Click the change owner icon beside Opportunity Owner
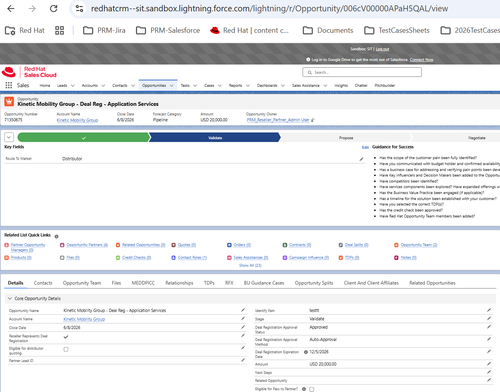This screenshot has width=500, height=392. pyautogui.click(x=313, y=120)
